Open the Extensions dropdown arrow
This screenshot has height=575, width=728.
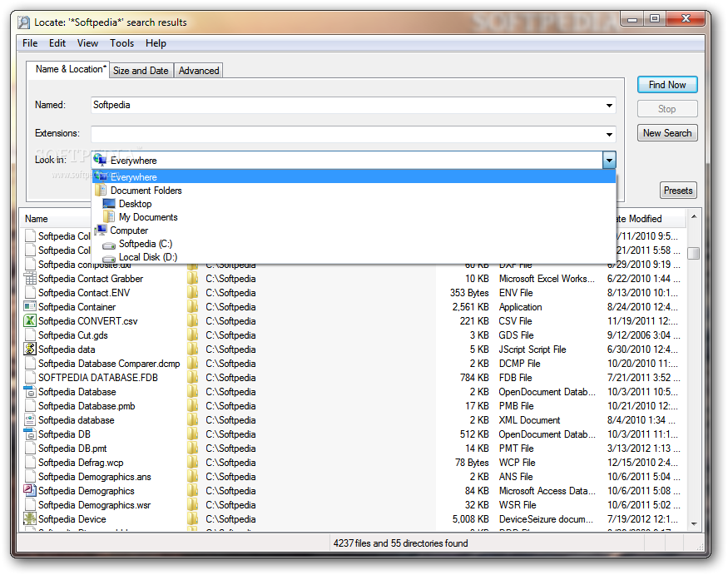609,135
